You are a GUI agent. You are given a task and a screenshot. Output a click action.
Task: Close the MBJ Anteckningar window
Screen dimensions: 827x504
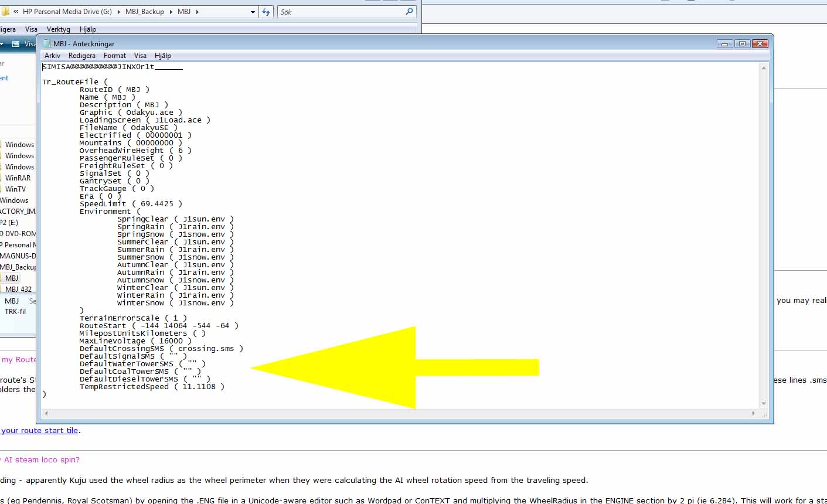coord(760,44)
